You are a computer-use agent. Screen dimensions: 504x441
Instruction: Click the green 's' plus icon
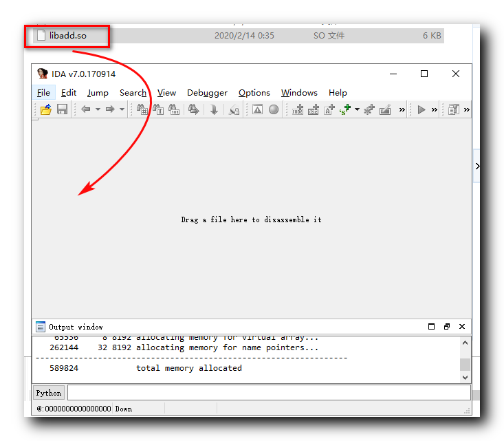coord(345,109)
